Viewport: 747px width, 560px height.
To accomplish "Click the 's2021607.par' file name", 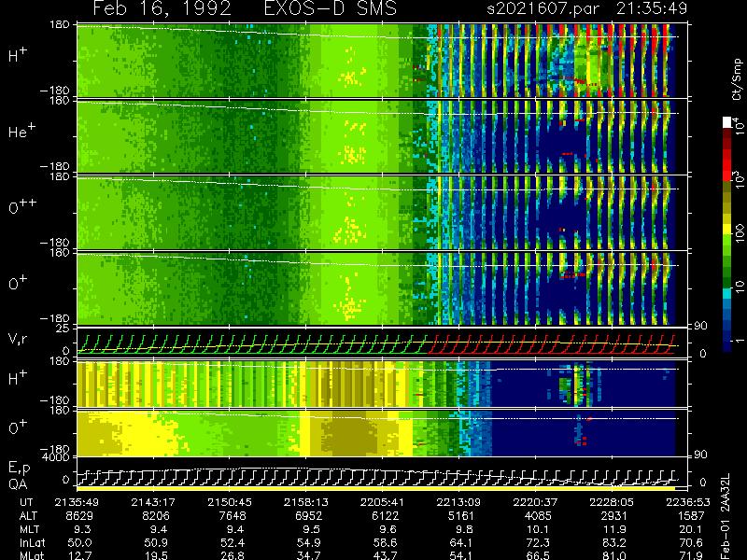I will point(543,8).
